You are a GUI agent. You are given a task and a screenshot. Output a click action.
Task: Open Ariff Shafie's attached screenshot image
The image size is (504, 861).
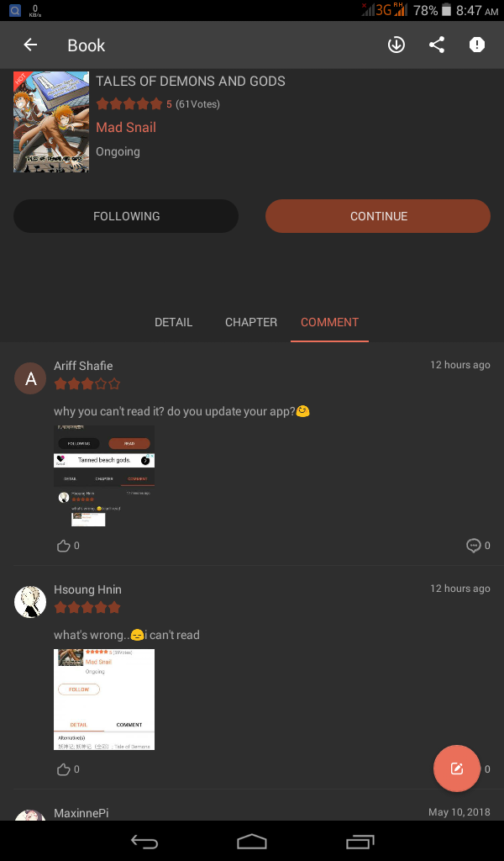[104, 476]
